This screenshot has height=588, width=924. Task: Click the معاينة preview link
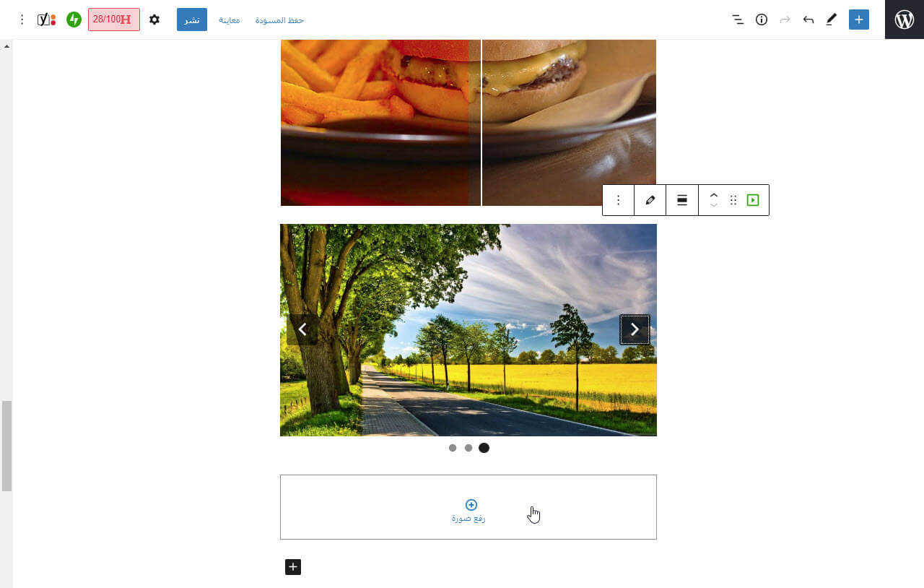(230, 20)
